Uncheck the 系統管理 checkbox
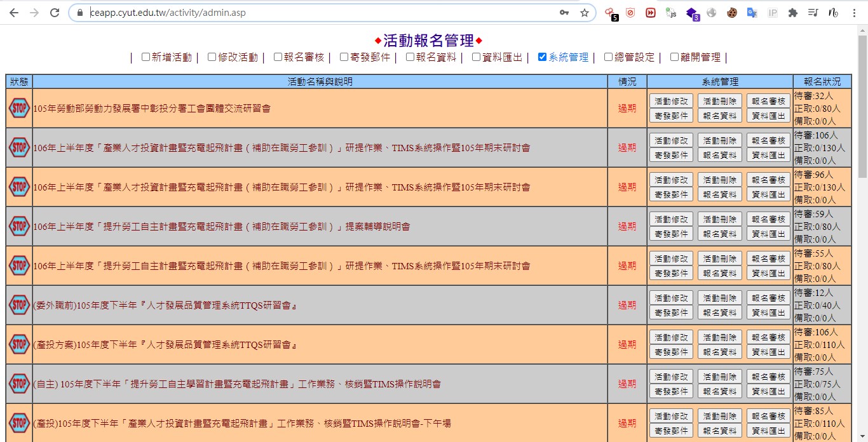868x442 pixels. [x=542, y=57]
